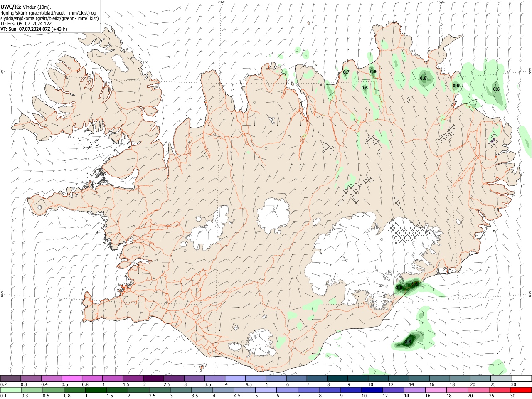Click the 0.1 label under the lower scale
532x399 pixels.
pyautogui.click(x=3, y=396)
